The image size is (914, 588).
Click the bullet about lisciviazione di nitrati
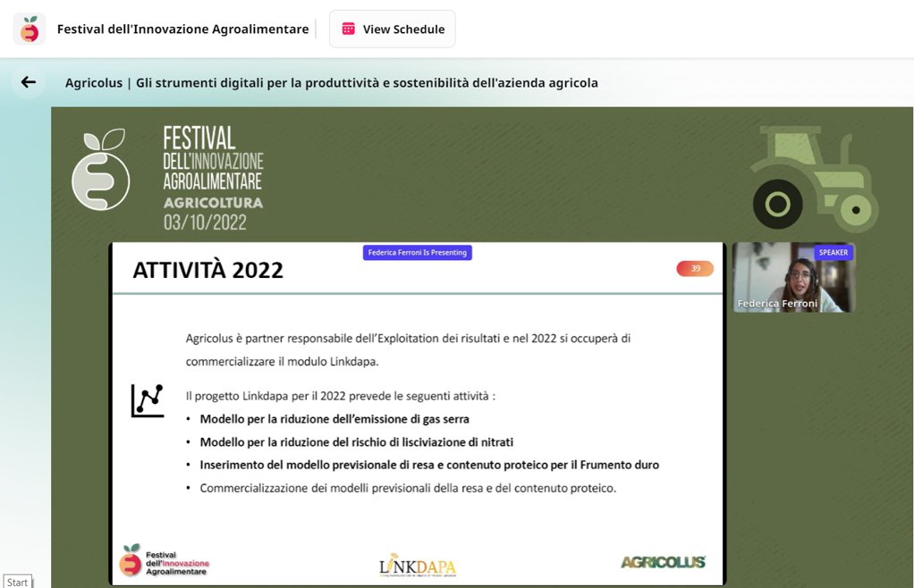pos(357,441)
